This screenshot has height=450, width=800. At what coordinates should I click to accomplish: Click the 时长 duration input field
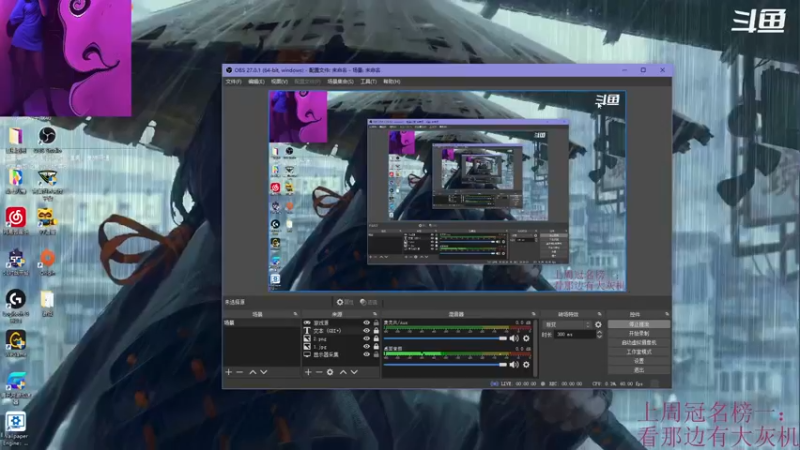click(x=575, y=334)
